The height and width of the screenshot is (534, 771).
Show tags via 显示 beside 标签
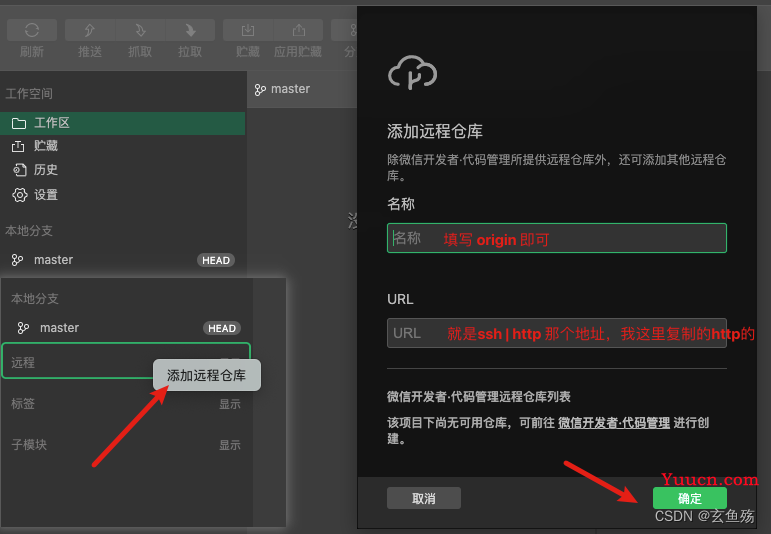(230, 404)
